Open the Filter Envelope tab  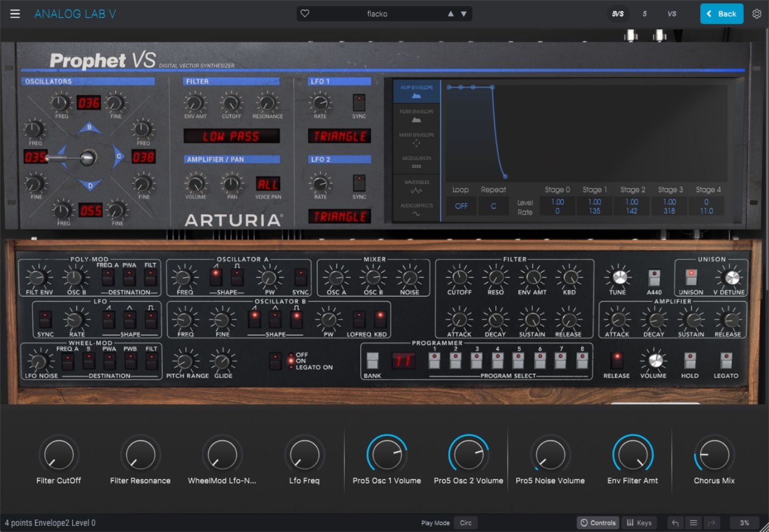click(416, 115)
